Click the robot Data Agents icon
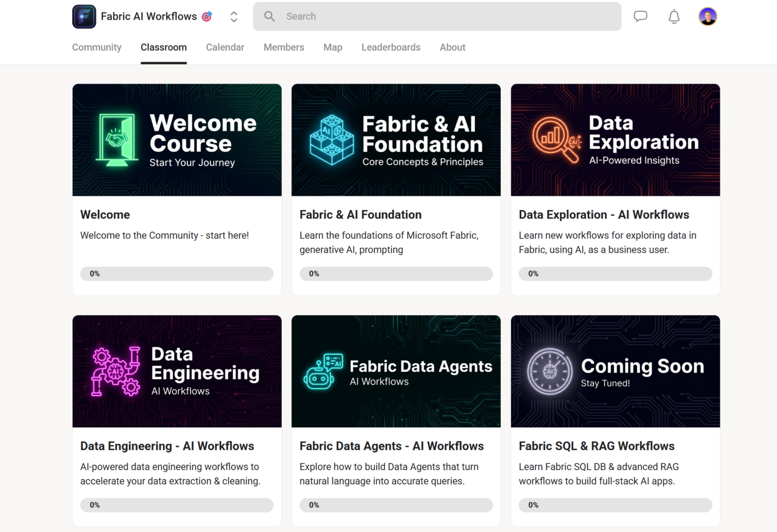 point(323,372)
